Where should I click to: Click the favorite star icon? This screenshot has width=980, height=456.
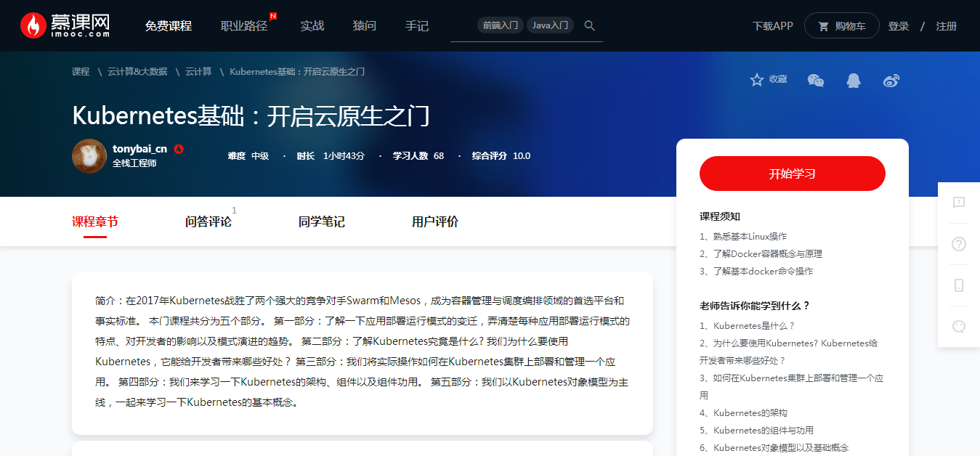coord(757,80)
